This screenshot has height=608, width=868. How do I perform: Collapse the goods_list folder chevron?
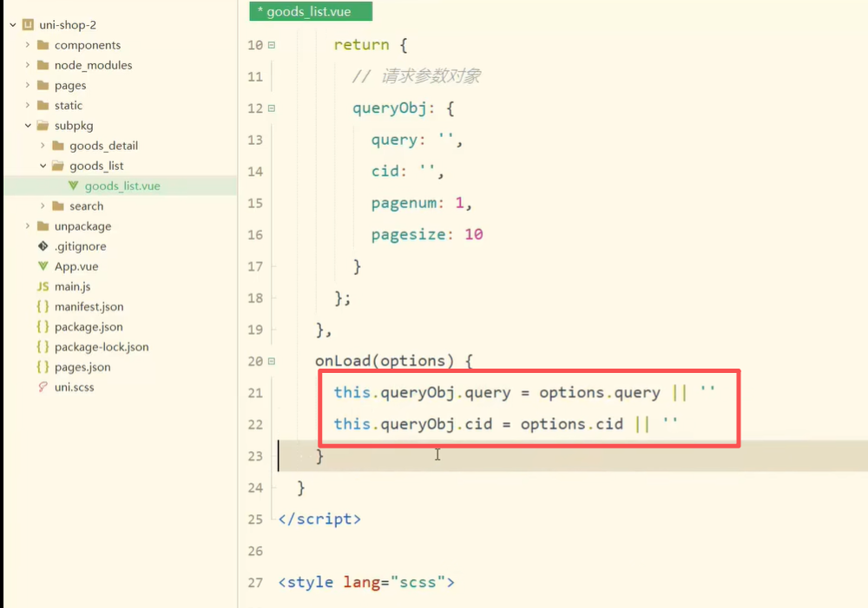point(43,166)
